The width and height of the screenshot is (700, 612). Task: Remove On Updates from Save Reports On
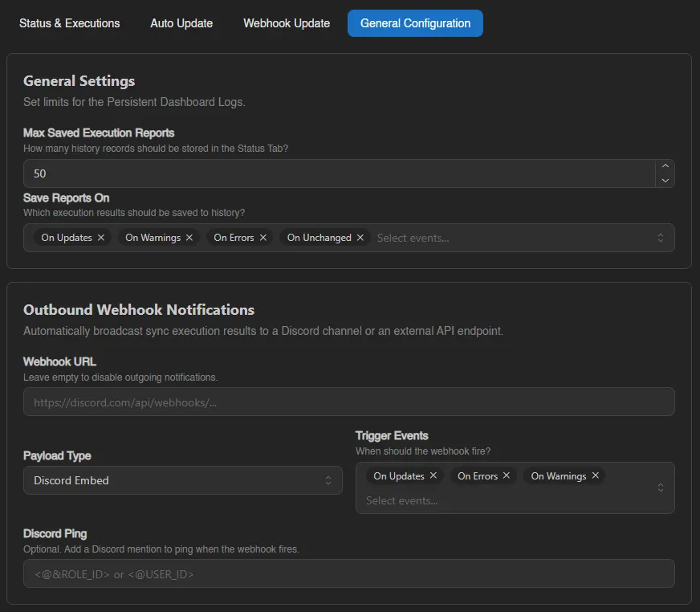[101, 238]
